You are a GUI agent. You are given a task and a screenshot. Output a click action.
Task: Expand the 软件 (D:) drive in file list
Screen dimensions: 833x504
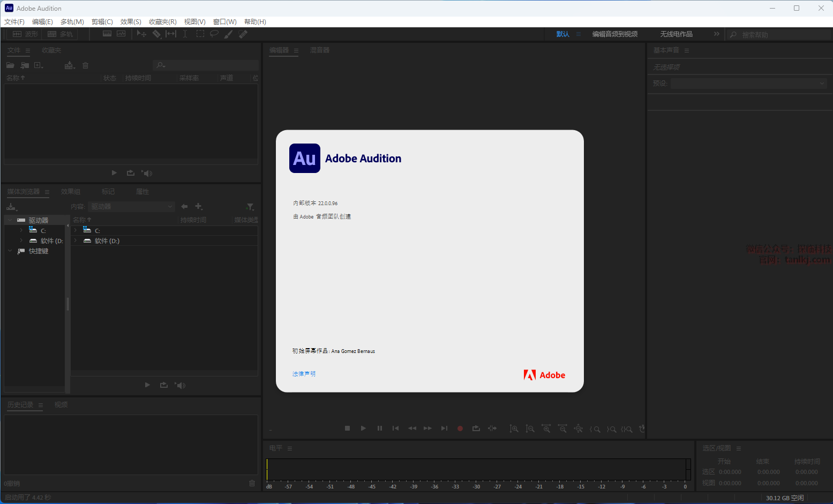point(76,241)
